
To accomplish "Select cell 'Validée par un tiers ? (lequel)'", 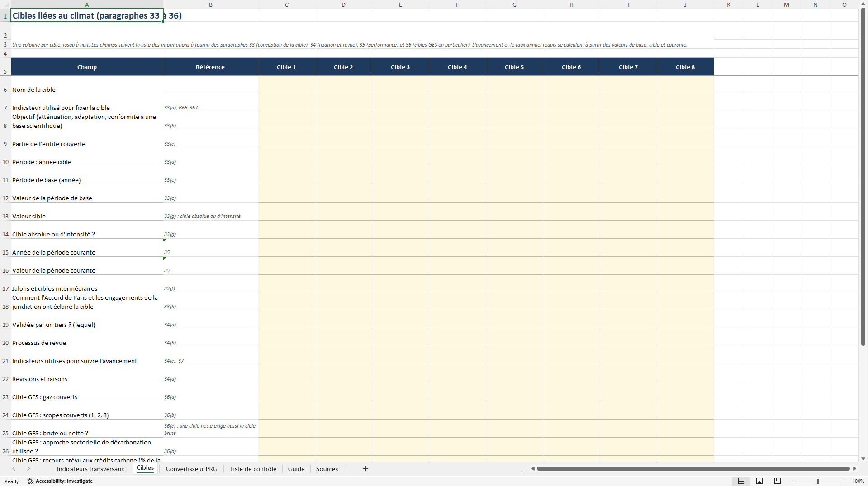I will tap(87, 320).
